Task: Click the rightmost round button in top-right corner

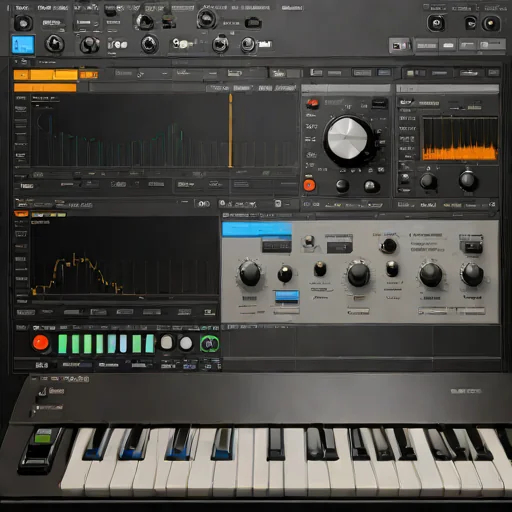Action: pyautogui.click(x=491, y=24)
